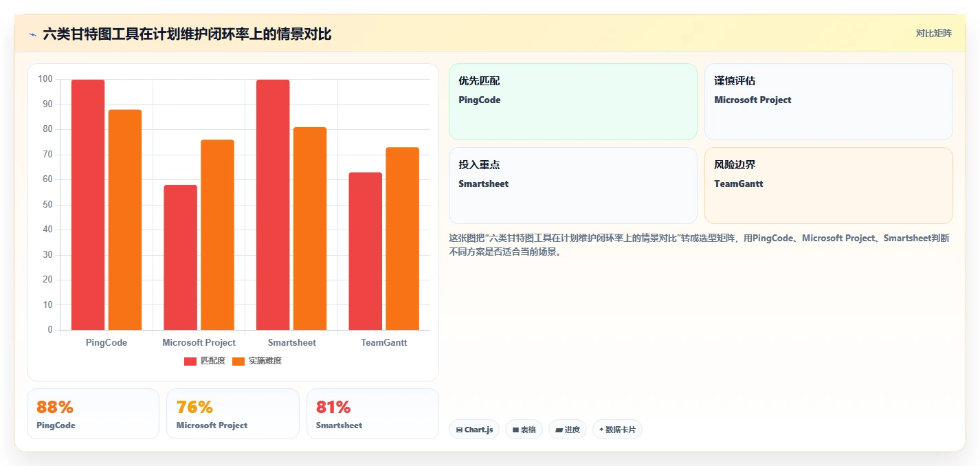This screenshot has width=980, height=466.
Task: Click the red Smartsheet 匹配度 bar
Action: 273,205
